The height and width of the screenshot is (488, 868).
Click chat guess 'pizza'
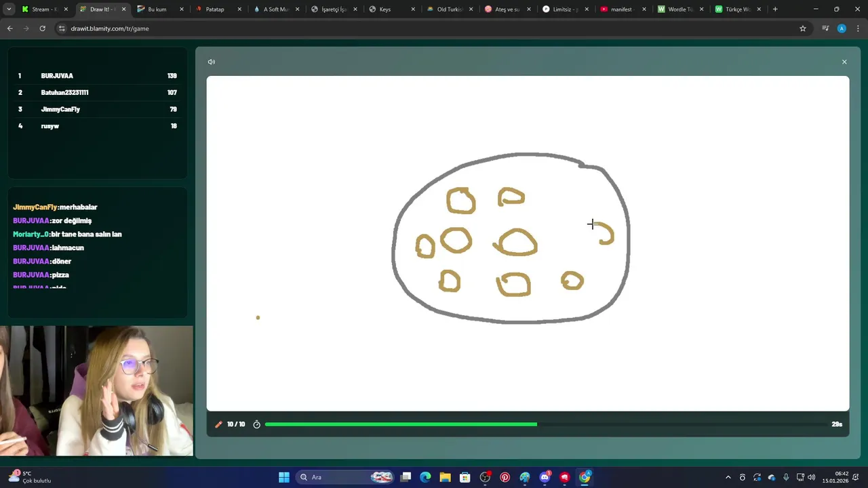tap(60, 274)
